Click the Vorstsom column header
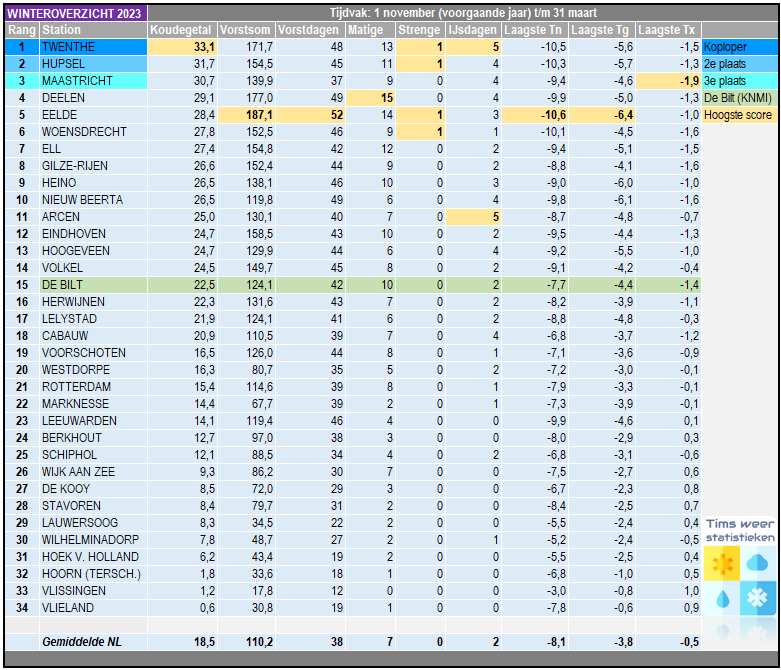The image size is (781, 670). 246,30
